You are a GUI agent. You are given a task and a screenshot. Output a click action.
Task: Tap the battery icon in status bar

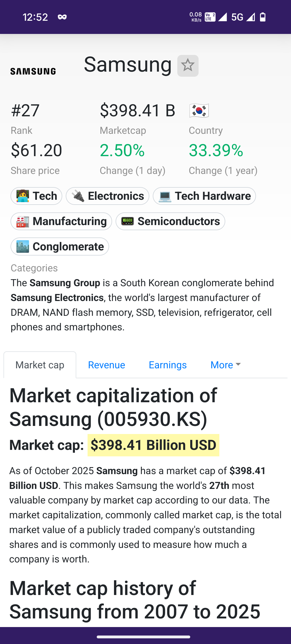[263, 17]
